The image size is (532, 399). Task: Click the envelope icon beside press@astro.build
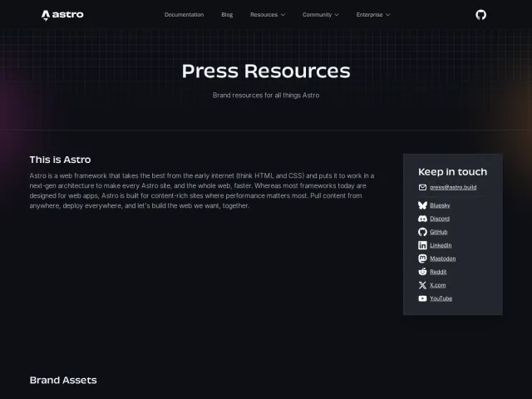pos(422,187)
